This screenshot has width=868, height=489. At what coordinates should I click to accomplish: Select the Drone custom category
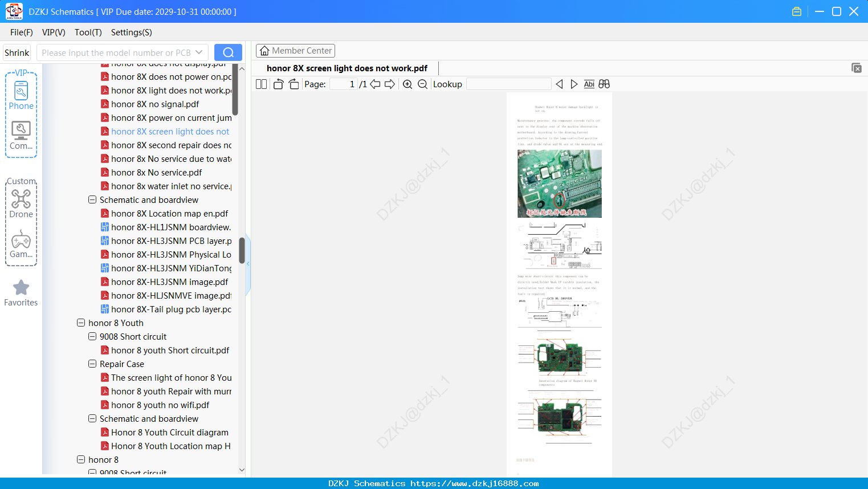(x=21, y=203)
